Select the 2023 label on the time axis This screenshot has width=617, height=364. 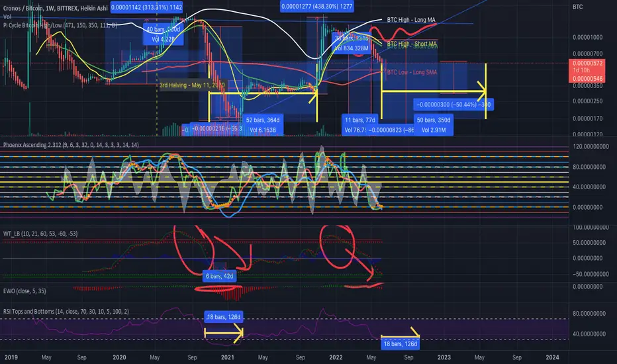click(444, 357)
